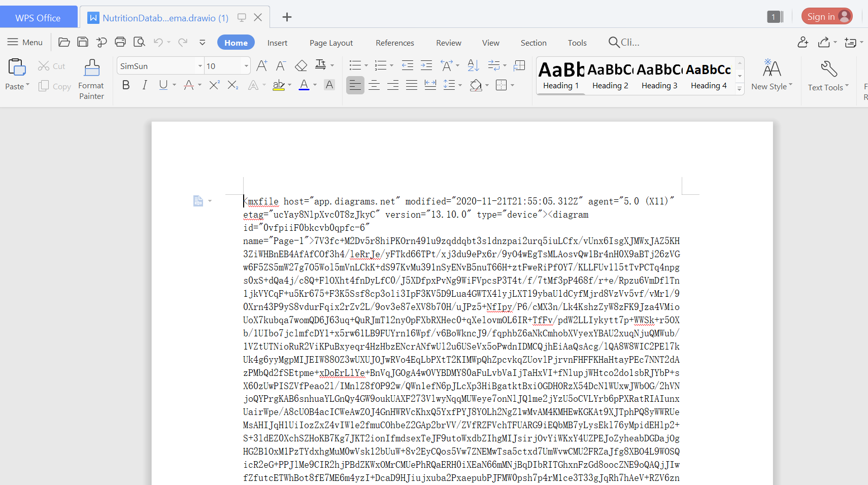Activate the Format Painter tool

91,79
